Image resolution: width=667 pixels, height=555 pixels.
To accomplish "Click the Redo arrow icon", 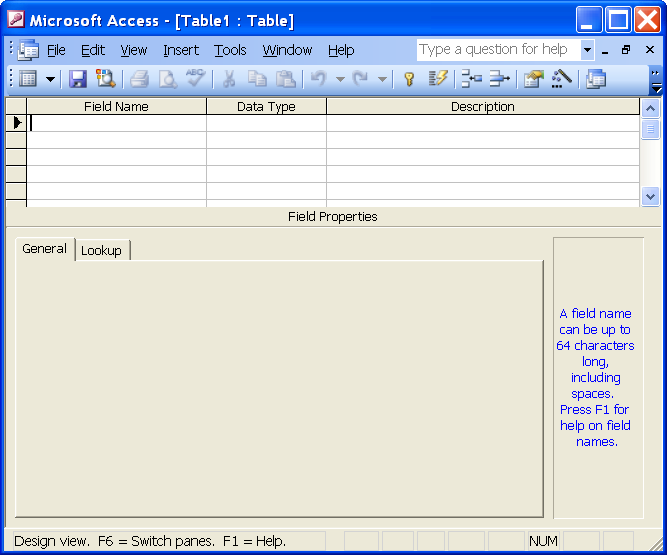I will 361,79.
